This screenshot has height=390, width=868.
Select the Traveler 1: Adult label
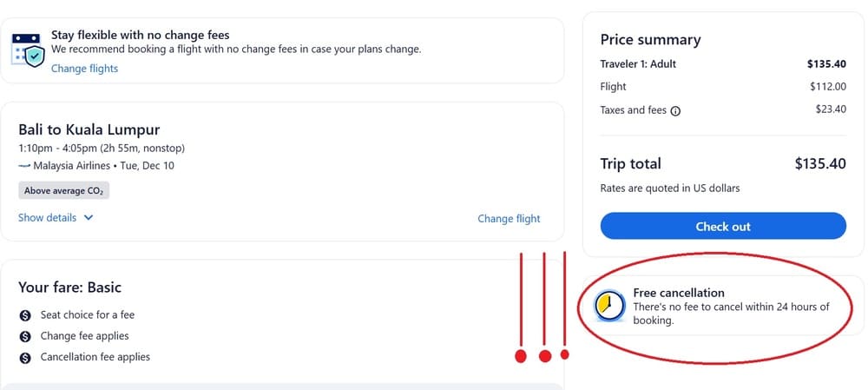pos(638,64)
